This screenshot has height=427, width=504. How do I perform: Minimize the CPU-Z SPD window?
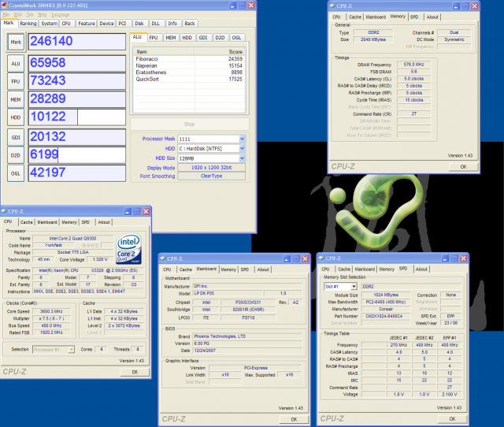[x=445, y=258]
